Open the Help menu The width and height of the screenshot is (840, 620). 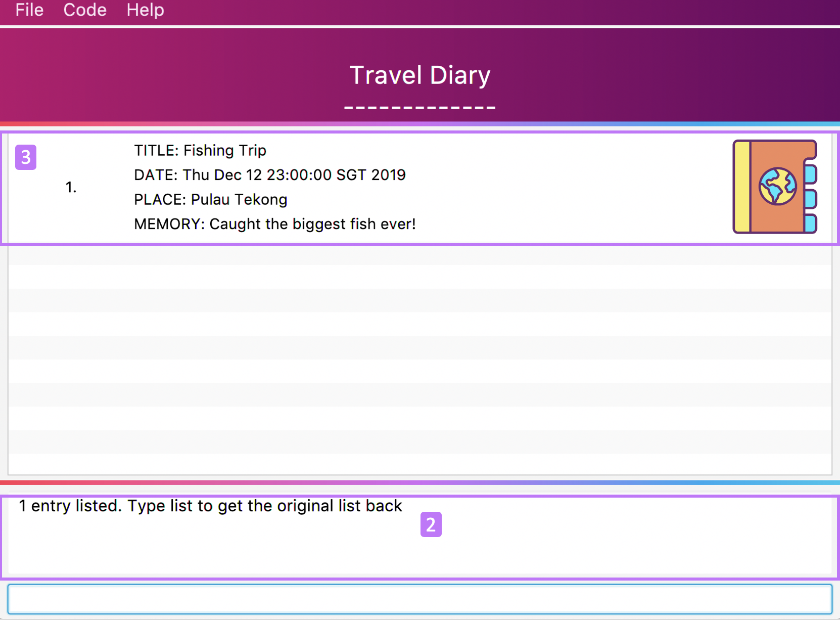[145, 10]
